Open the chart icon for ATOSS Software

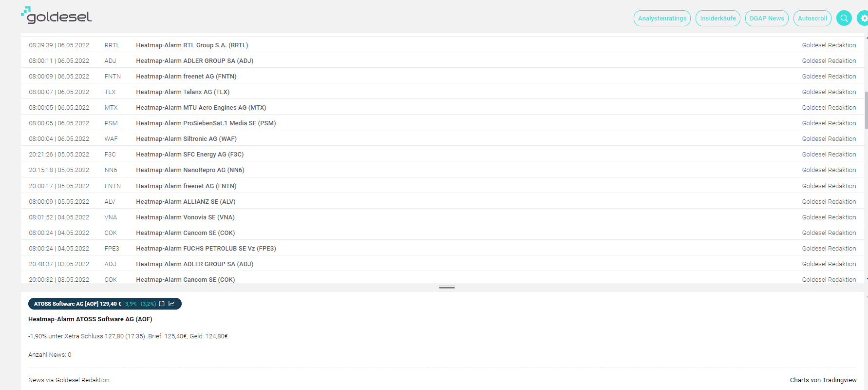coord(171,304)
